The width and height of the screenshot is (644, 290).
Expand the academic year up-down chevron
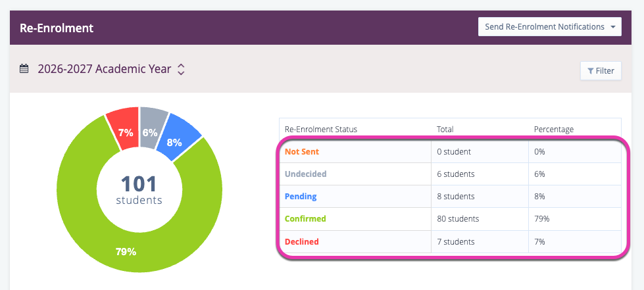click(x=182, y=69)
